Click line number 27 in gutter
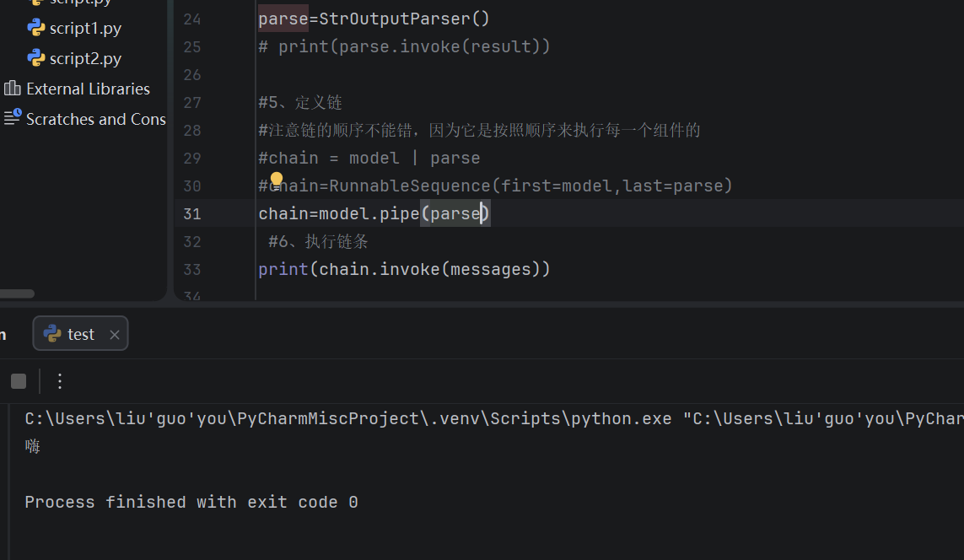Screen dimensions: 964x560 click(x=191, y=103)
